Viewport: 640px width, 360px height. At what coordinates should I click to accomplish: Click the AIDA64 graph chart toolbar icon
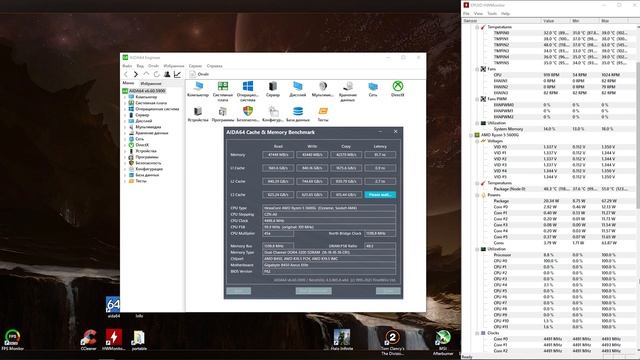pos(177,74)
